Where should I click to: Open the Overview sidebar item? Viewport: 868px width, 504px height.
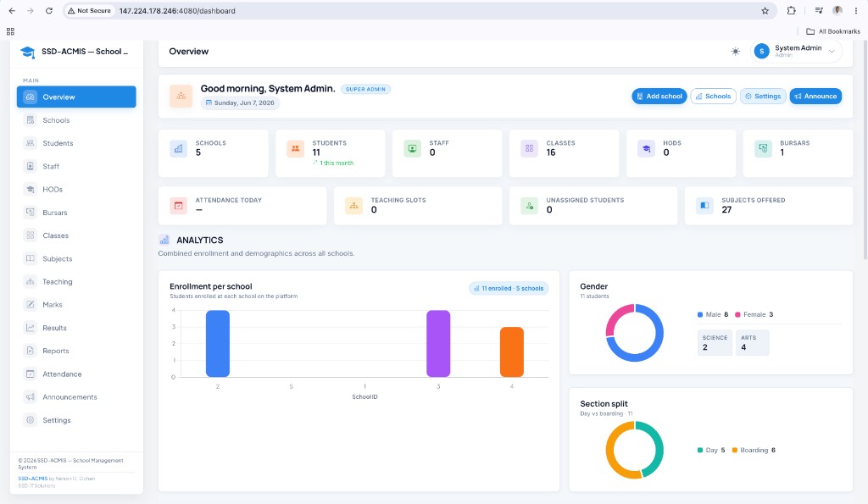tap(76, 97)
